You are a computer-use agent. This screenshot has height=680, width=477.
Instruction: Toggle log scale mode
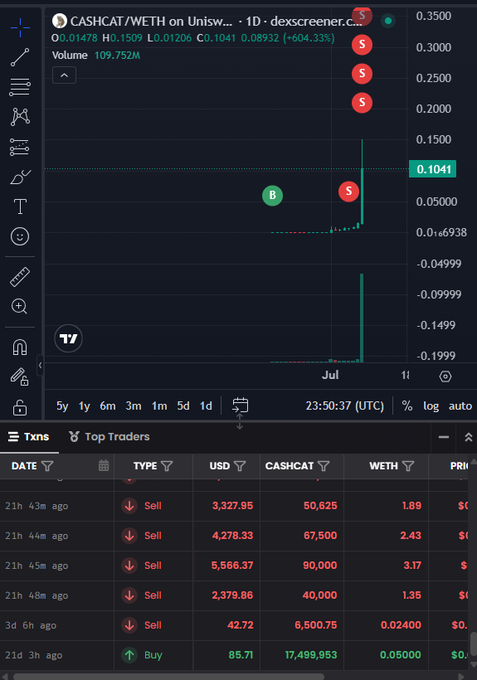pyautogui.click(x=431, y=406)
